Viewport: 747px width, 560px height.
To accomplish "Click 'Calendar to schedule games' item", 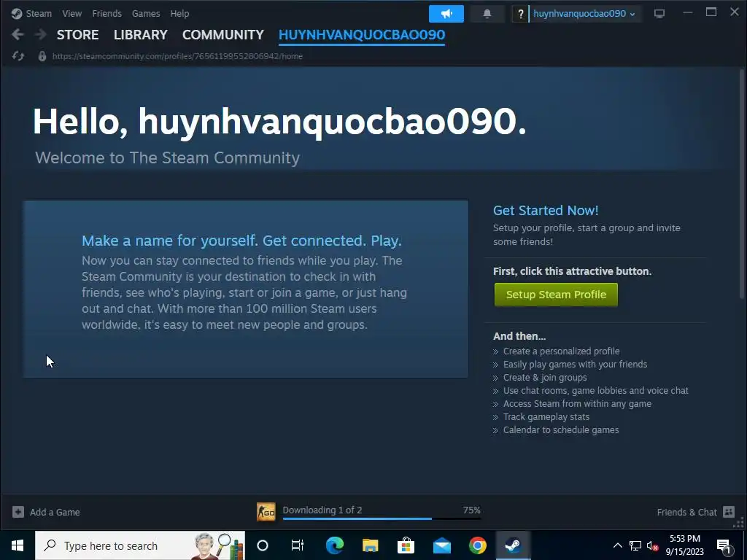I will pyautogui.click(x=561, y=430).
